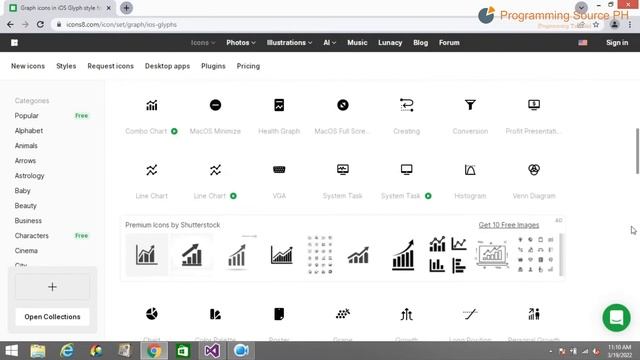This screenshot has height=360, width=640.
Task: Expand the Photos dropdown menu
Action: coord(241,42)
